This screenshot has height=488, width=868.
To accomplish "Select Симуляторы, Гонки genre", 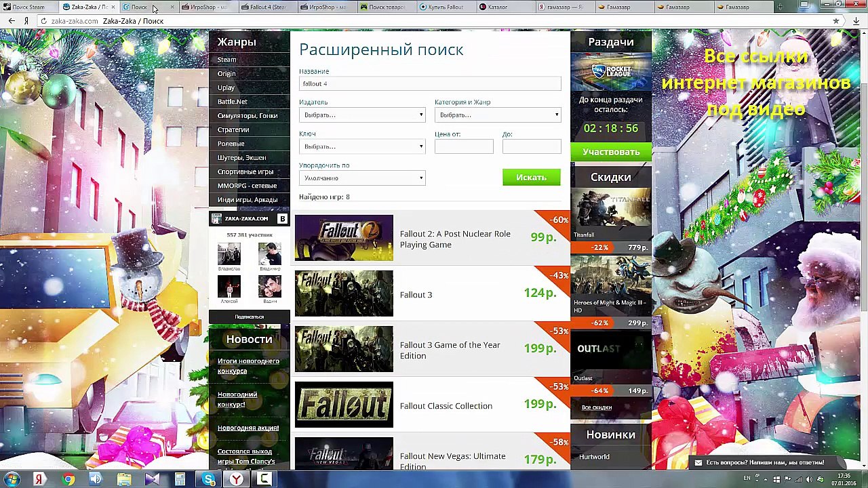I will click(248, 116).
